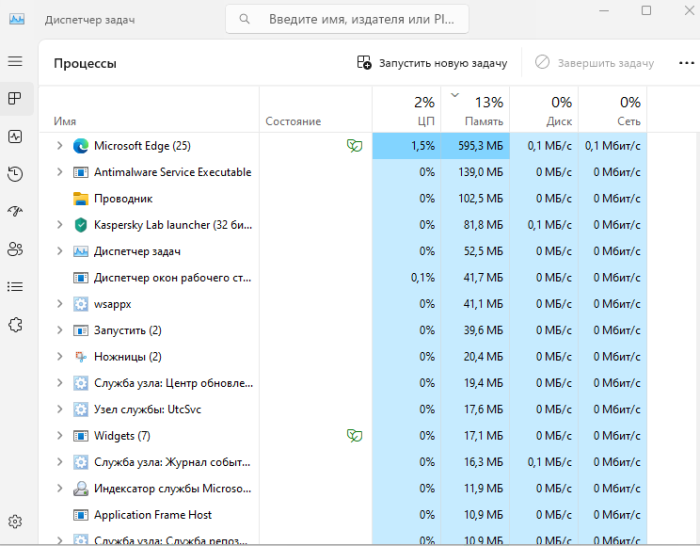Open the Users sidebar icon

[x=15, y=249]
